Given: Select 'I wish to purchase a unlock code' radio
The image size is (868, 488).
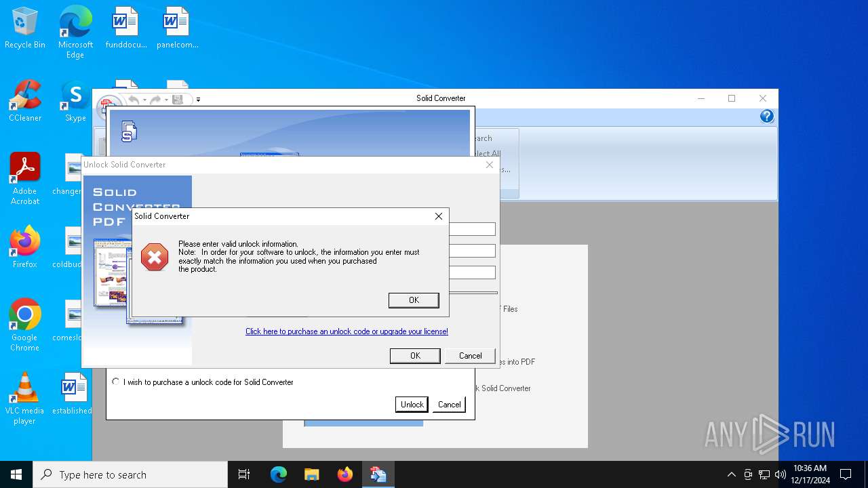Looking at the screenshot, I should click(x=116, y=382).
